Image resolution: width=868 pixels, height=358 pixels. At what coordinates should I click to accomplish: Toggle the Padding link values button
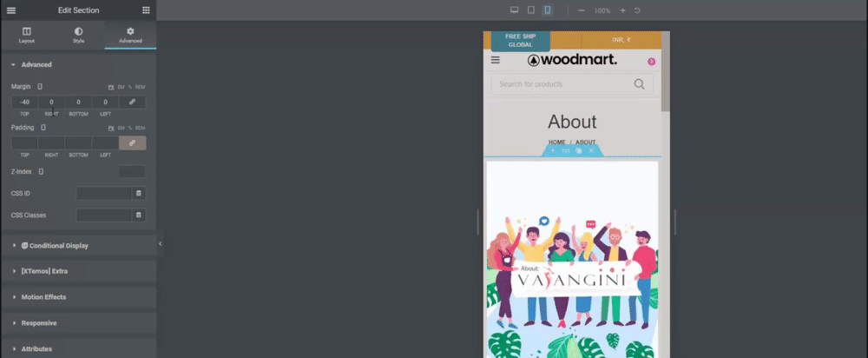pos(132,143)
